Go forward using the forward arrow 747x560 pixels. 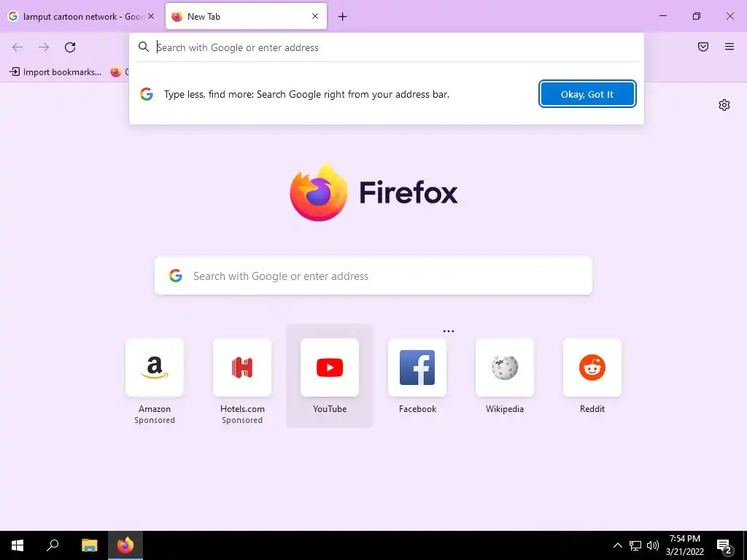(44, 47)
